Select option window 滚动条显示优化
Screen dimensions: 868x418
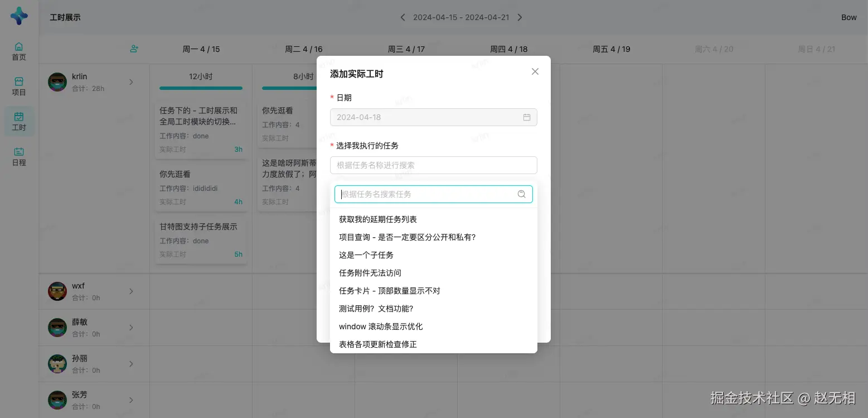pyautogui.click(x=434, y=326)
